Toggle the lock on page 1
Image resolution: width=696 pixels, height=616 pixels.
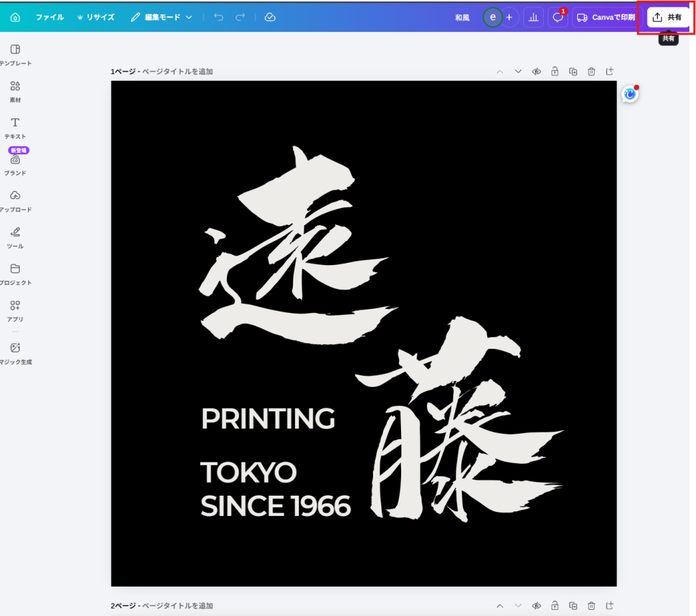pyautogui.click(x=555, y=71)
